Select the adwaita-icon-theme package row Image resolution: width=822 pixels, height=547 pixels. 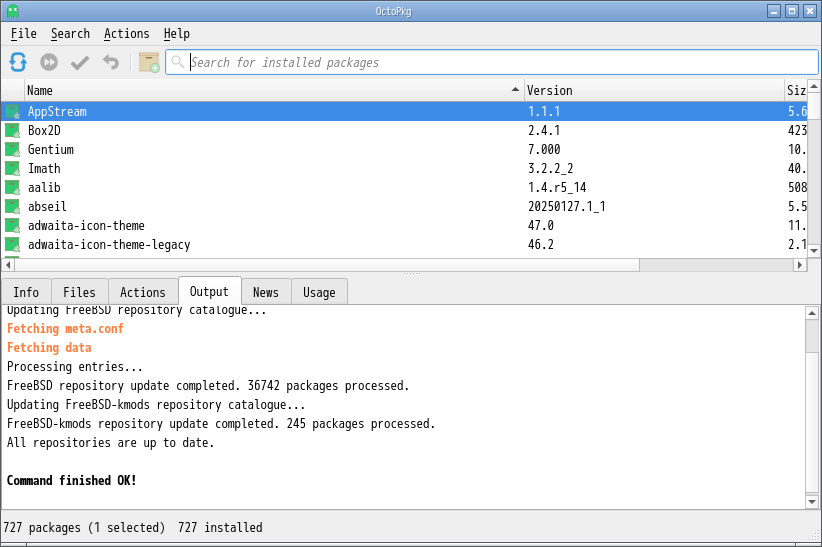pos(86,225)
